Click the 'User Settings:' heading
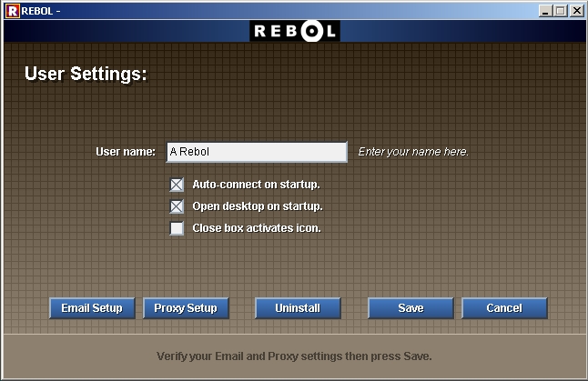 pyautogui.click(x=86, y=74)
